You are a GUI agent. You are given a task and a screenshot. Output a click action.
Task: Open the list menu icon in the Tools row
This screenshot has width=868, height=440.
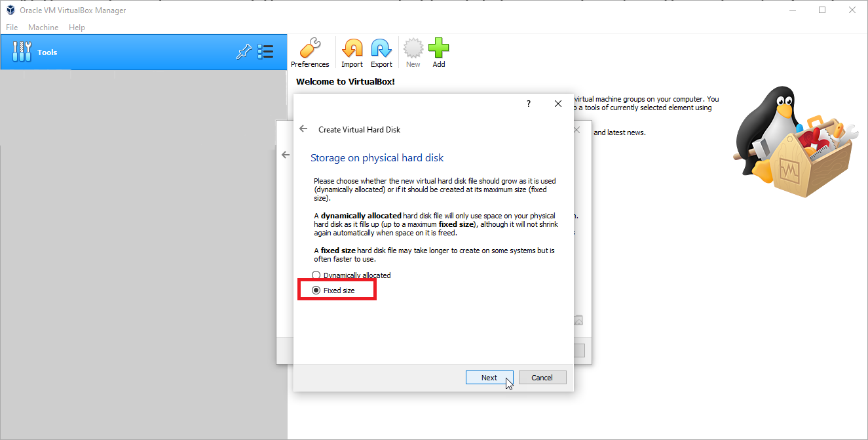265,52
